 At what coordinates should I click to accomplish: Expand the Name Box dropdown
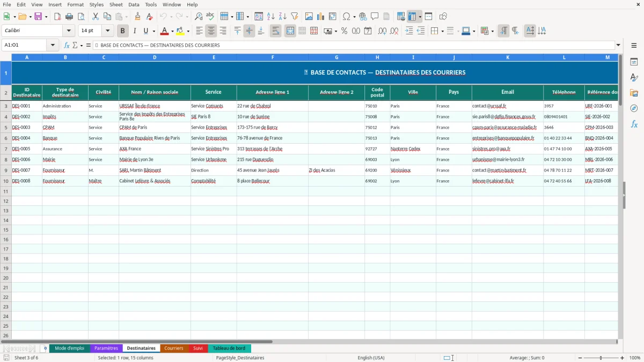click(x=53, y=45)
